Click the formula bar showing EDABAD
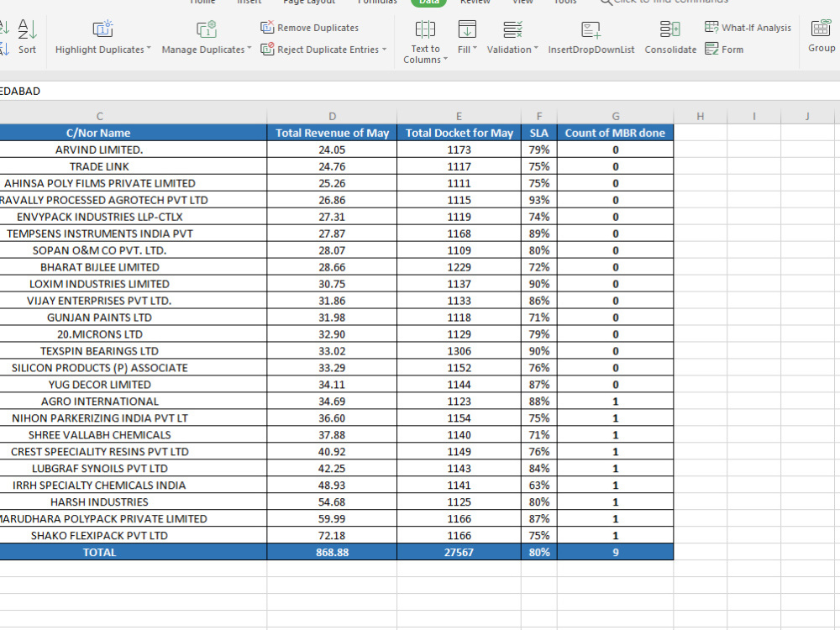This screenshot has width=840, height=630. 420,91
